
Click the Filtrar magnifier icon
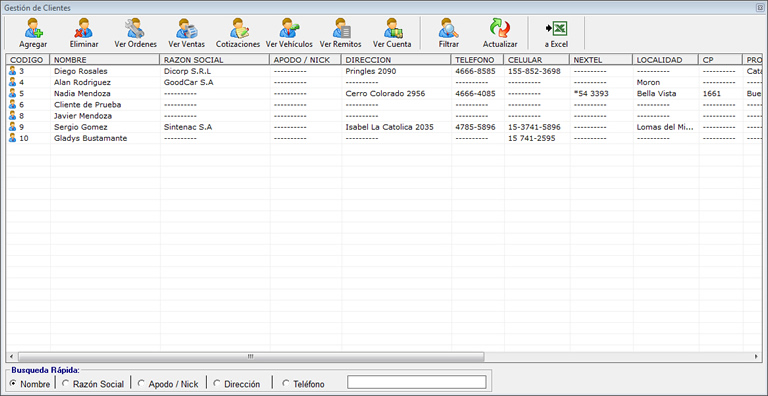click(449, 28)
